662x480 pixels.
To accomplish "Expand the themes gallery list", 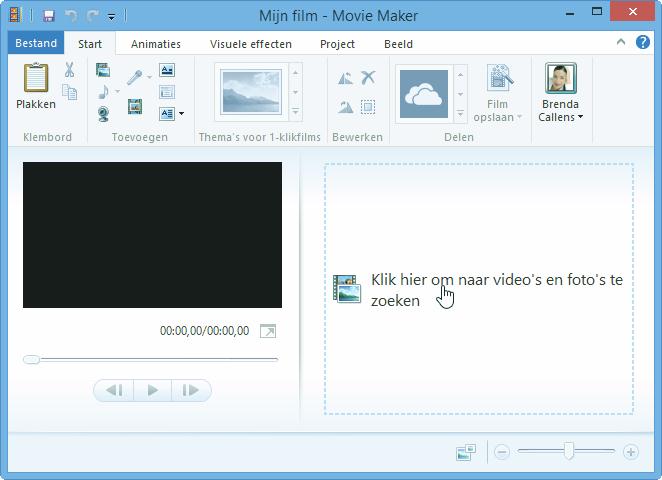I will point(296,112).
